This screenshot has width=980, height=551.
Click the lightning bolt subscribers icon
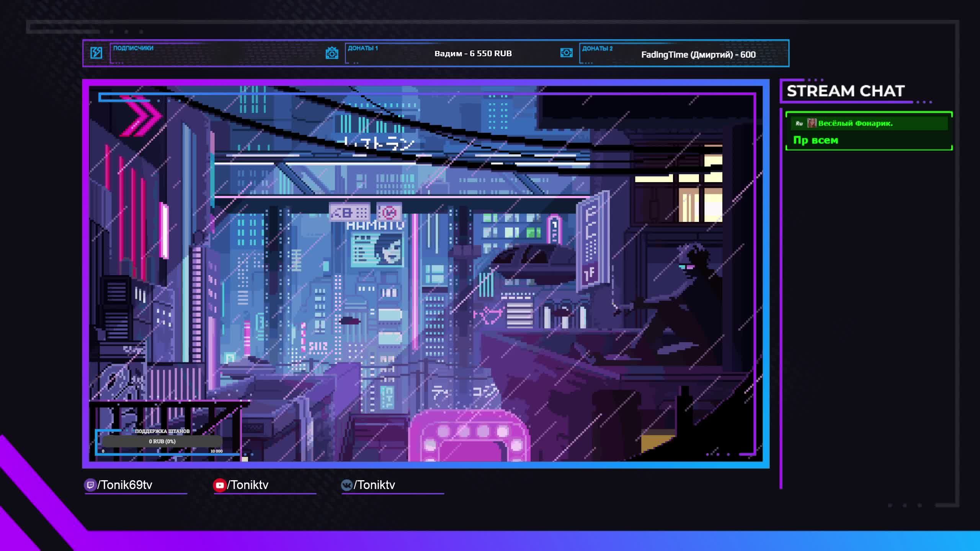tap(96, 53)
